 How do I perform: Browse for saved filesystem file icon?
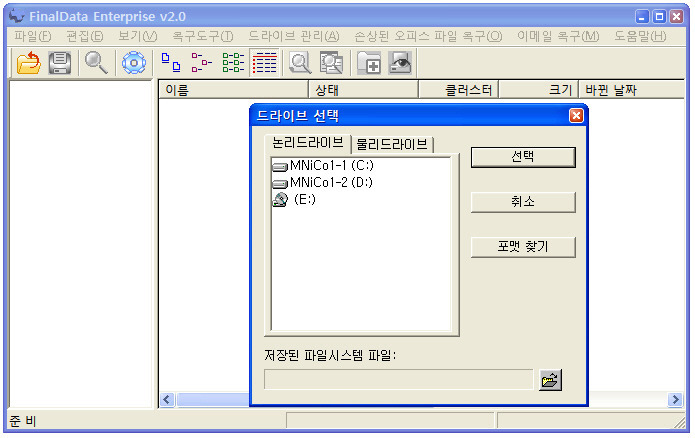[550, 380]
